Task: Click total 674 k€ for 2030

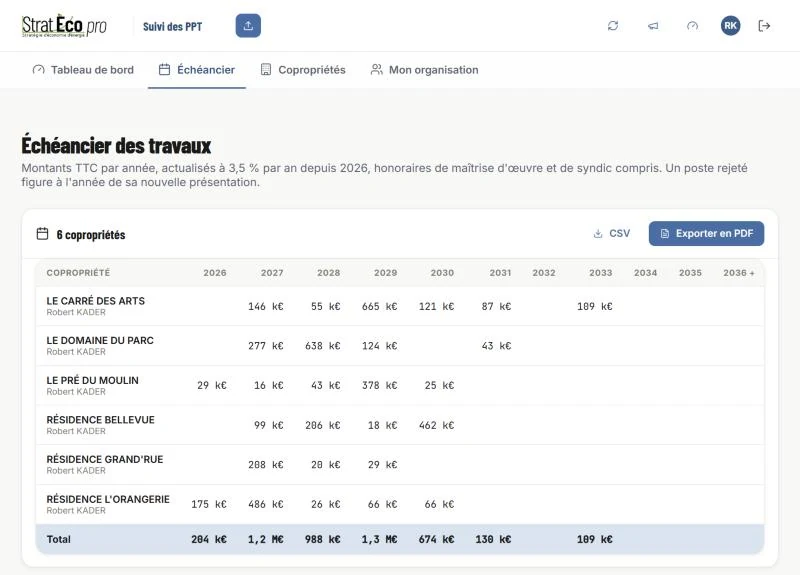Action: (x=436, y=539)
